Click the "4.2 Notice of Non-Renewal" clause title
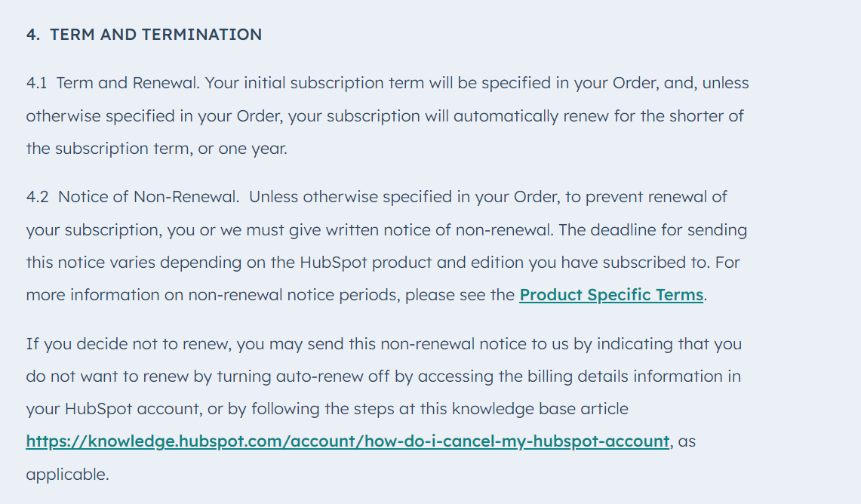The height and width of the screenshot is (504, 861). (133, 197)
